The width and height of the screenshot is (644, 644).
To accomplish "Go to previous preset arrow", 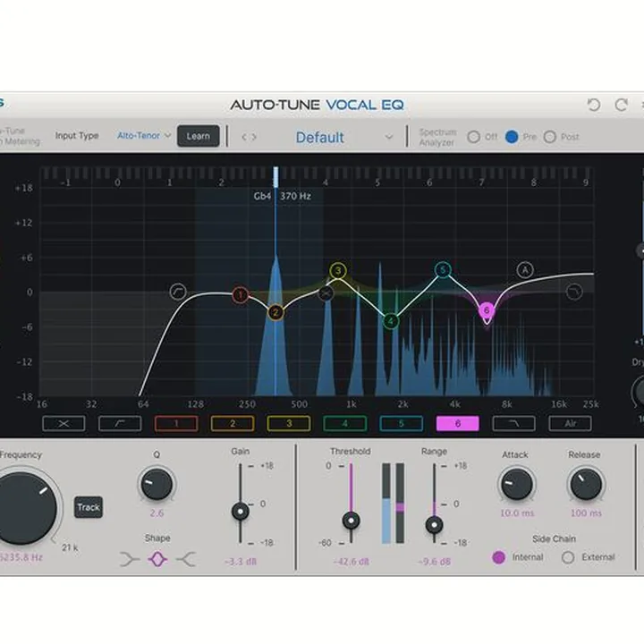I will tap(244, 137).
